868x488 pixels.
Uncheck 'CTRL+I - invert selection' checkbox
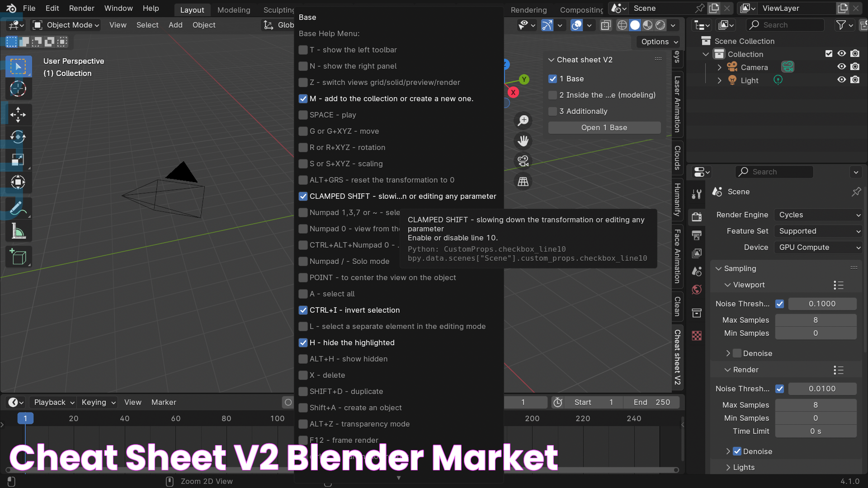(303, 310)
